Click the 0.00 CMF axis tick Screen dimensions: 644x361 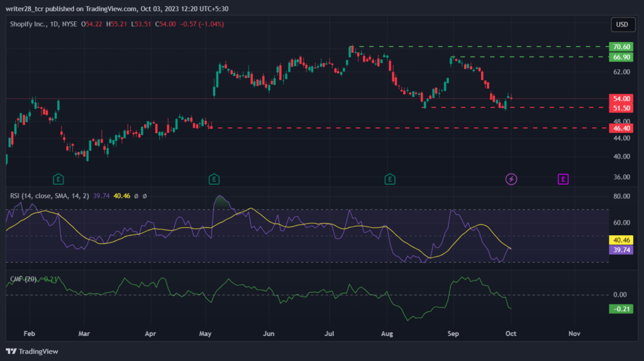point(619,294)
